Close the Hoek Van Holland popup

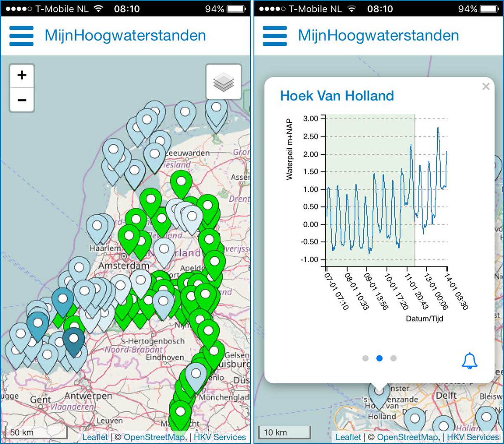coord(486,87)
